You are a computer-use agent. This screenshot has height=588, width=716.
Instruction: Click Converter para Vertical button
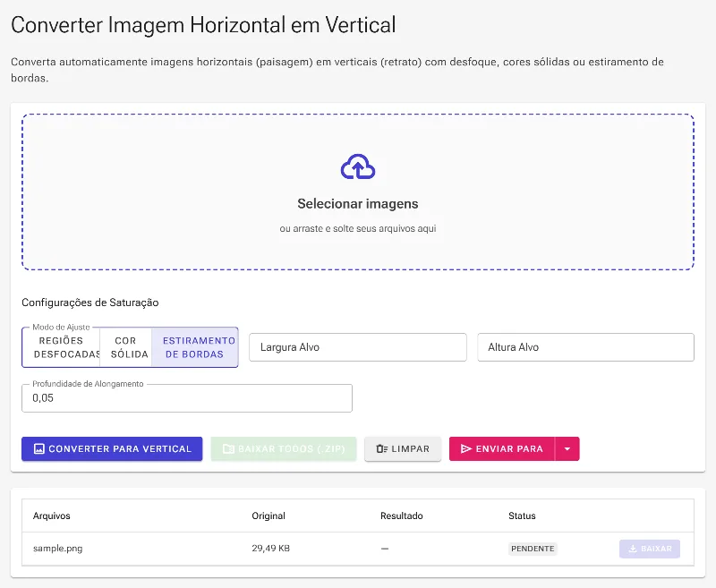tap(112, 448)
